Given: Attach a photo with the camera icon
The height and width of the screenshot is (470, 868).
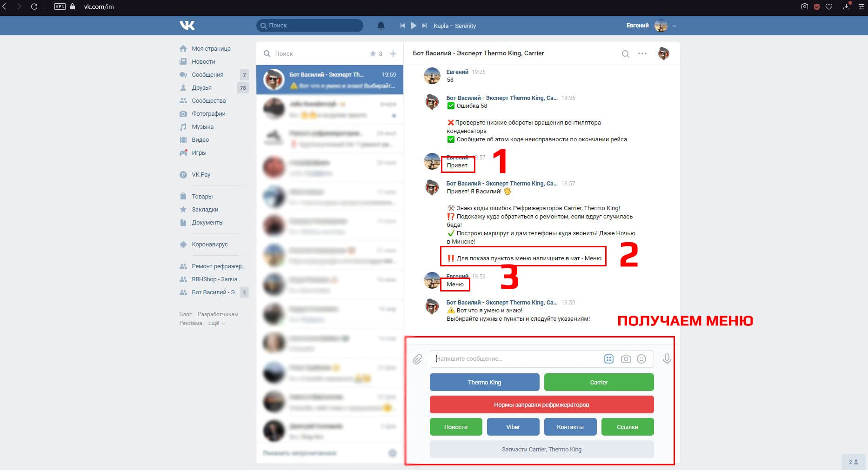Looking at the screenshot, I should point(626,358).
